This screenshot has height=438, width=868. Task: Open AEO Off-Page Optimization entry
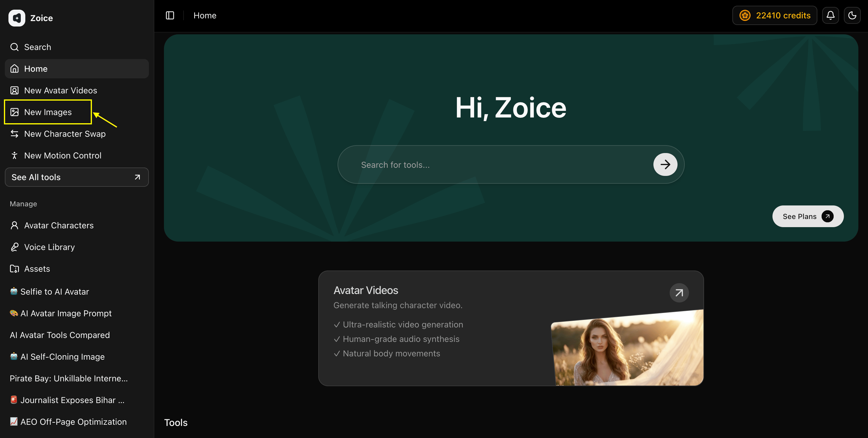tap(77, 421)
